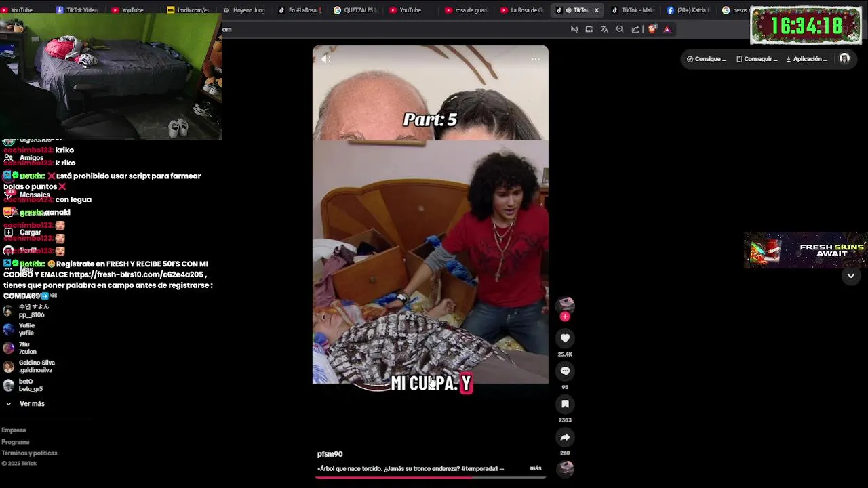Image resolution: width=868 pixels, height=488 pixels.
Task: Click the translate page icon
Action: (604, 29)
